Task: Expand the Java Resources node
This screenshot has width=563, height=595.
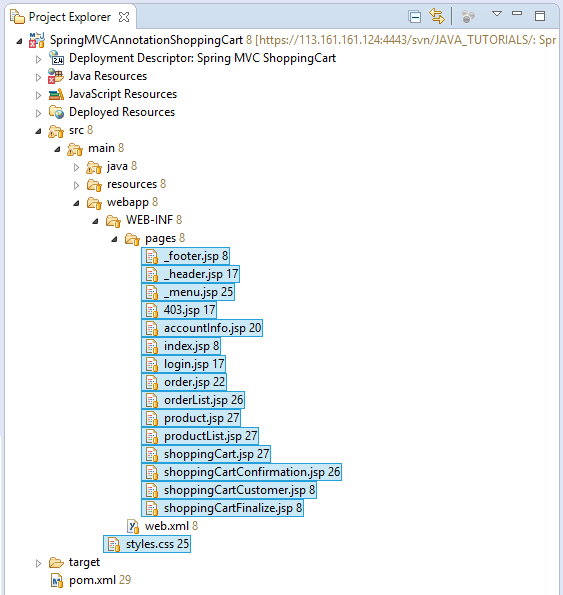Action: [38, 77]
